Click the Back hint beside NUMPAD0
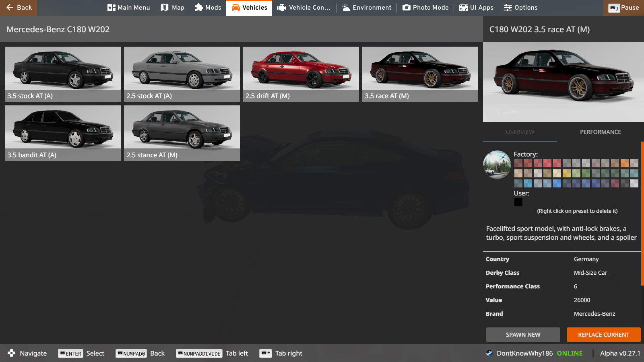 157,354
